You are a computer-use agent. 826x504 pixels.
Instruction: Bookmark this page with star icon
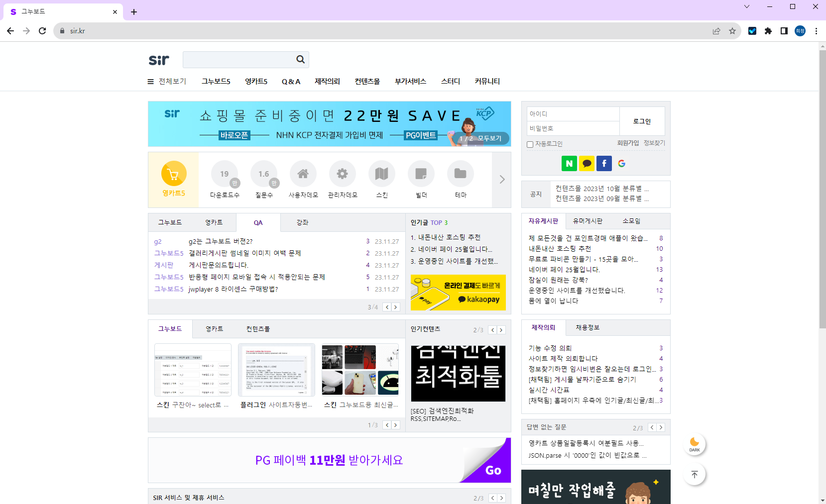[x=732, y=31]
